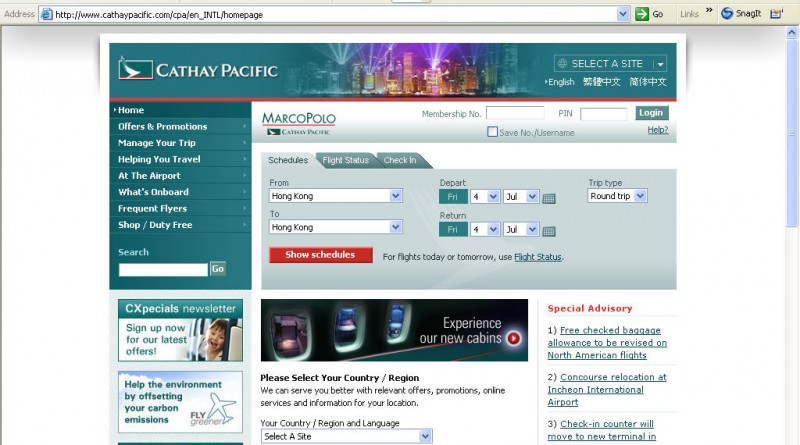Screen dimensions: 800x445
Task: Open the Return day number dropdown
Action: tap(485, 230)
